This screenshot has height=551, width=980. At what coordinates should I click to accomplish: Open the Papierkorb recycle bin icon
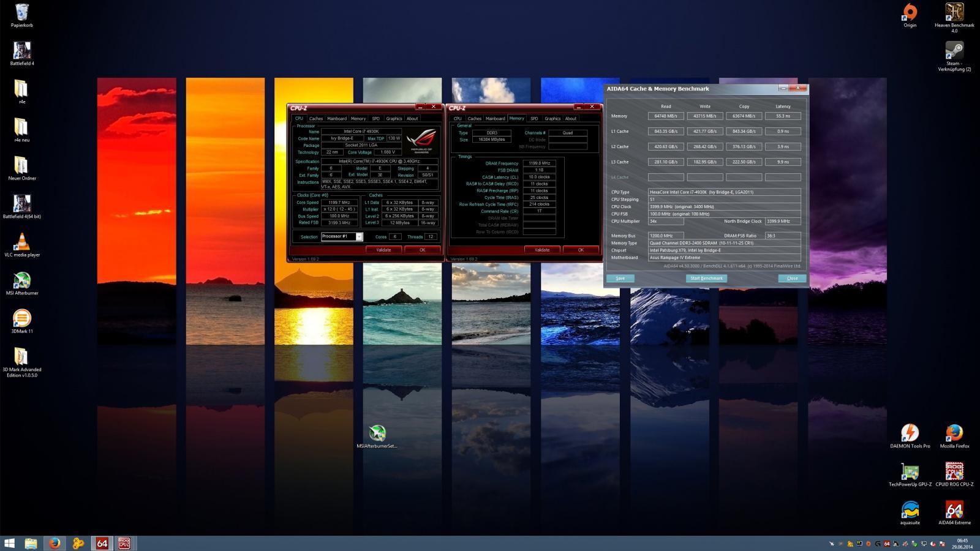[x=21, y=16]
